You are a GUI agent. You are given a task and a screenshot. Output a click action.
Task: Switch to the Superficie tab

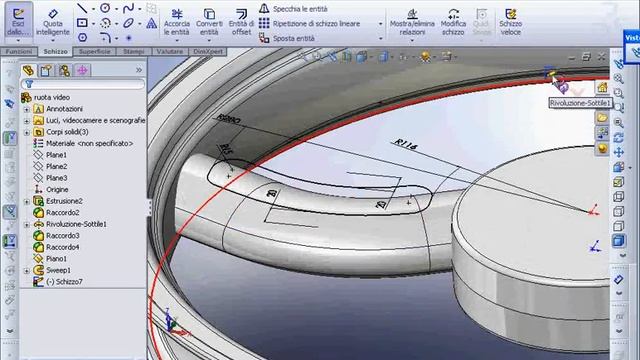point(95,52)
